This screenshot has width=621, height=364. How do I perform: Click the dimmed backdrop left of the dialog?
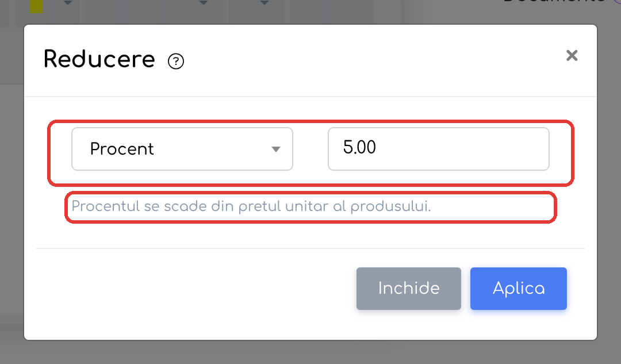(11, 182)
